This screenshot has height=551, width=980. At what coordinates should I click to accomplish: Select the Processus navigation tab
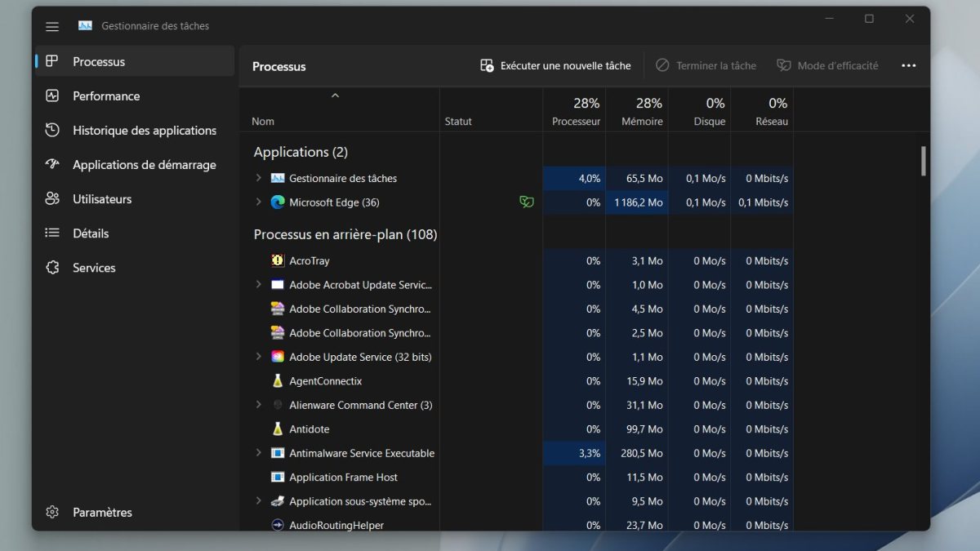(98, 61)
